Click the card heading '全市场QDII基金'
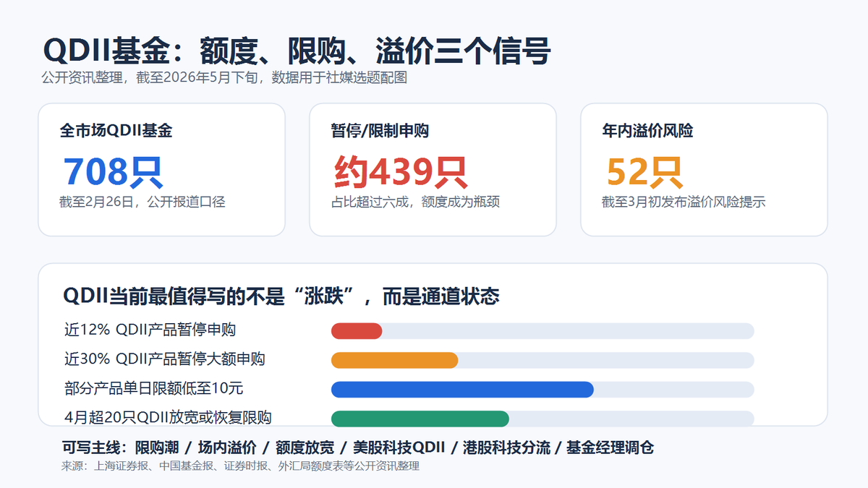The height and width of the screenshot is (488, 868). (x=116, y=131)
